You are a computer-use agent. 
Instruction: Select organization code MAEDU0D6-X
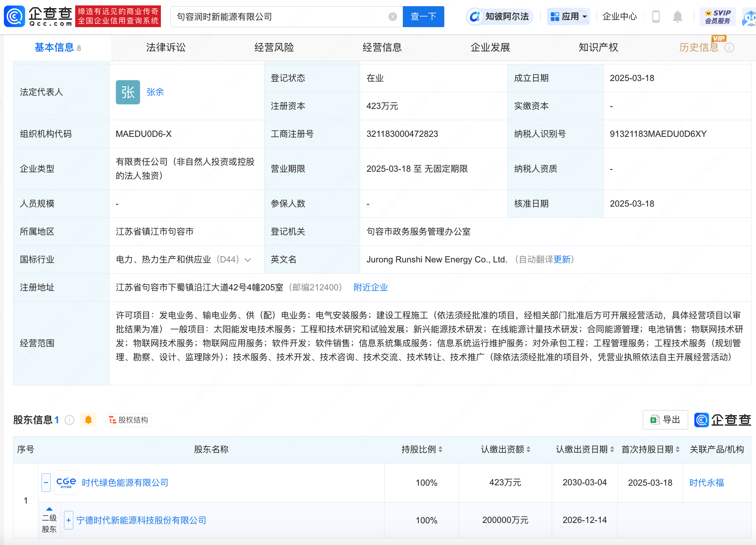click(143, 134)
